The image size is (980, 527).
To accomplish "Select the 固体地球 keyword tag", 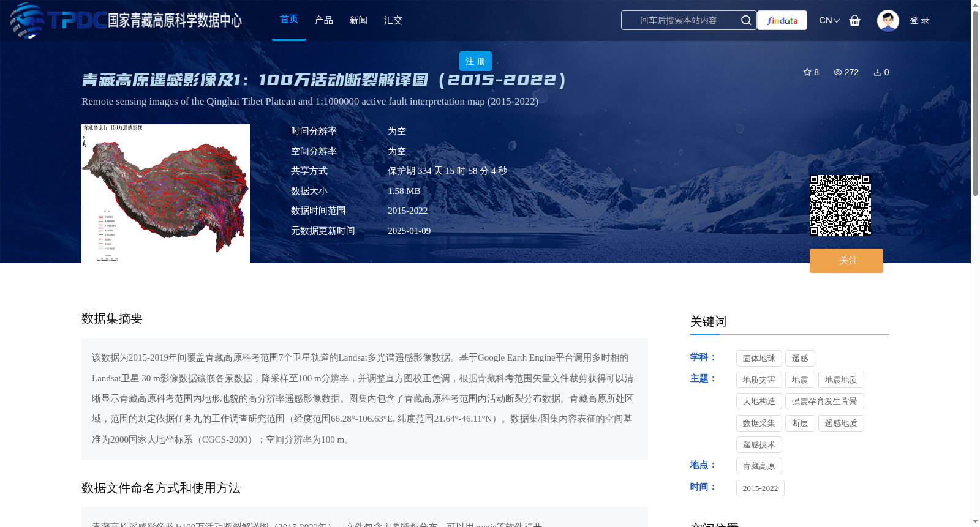I will 759,359.
